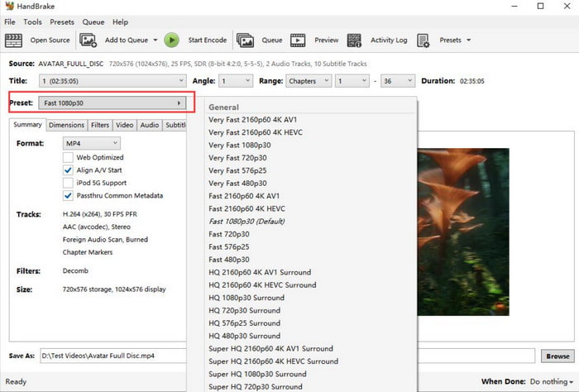Enable the iPod 5G Support checkbox
Image resolution: width=579 pixels, height=392 pixels.
tap(68, 183)
